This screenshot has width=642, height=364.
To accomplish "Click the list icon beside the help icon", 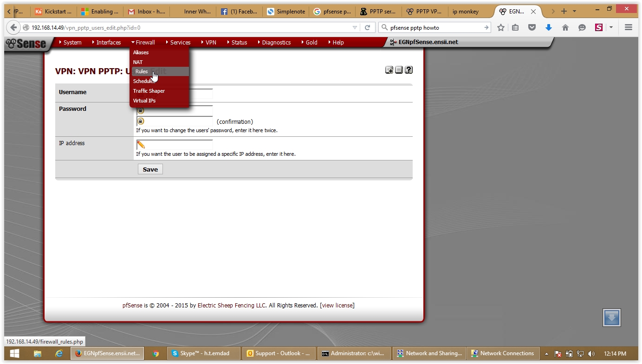I will [x=399, y=70].
